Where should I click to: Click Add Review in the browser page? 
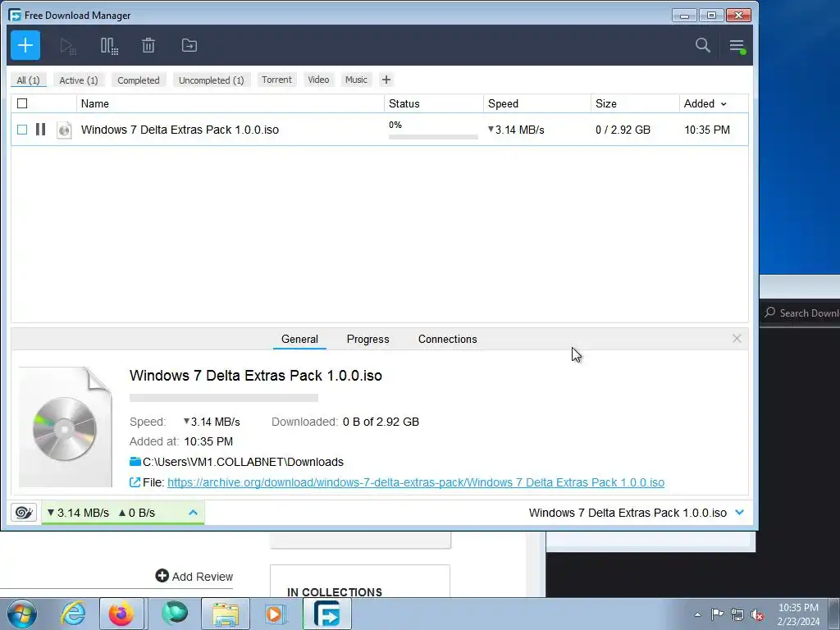tap(194, 577)
